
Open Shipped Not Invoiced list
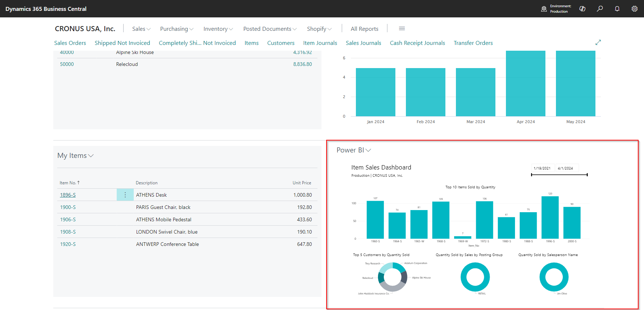coord(122,43)
